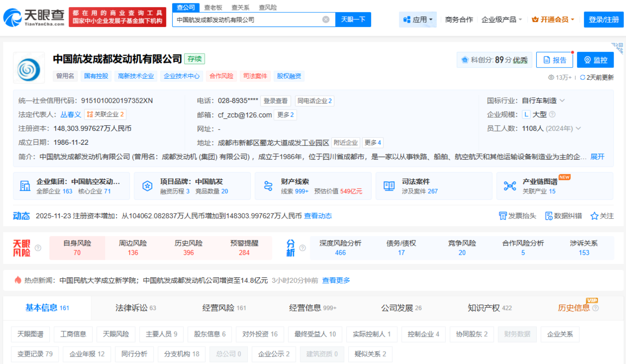Open the 应用 dropdown menu
Viewport: 626px width, 364px height.
click(418, 19)
